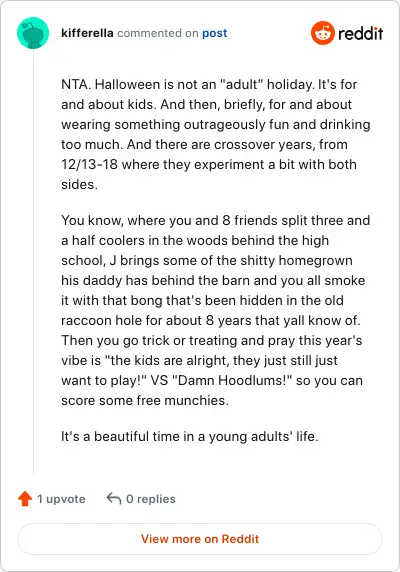This screenshot has height=572, width=400.
Task: Click the "0 replies" label
Action: coord(151,499)
